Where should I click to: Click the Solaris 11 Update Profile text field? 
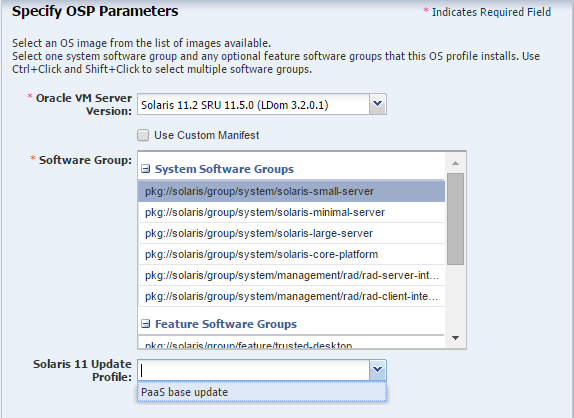click(x=254, y=370)
